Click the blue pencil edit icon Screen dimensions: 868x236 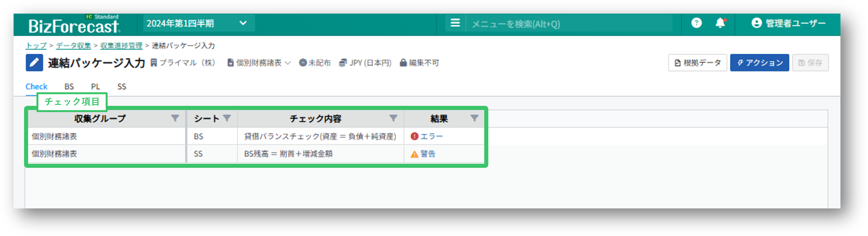coord(34,63)
